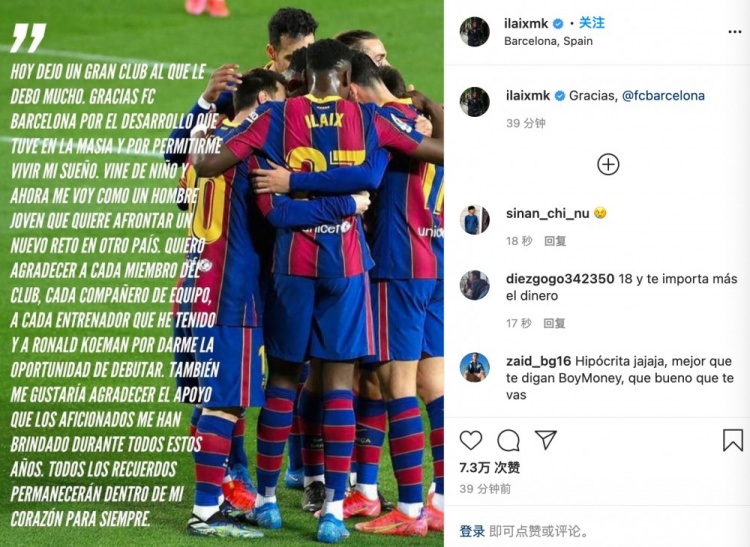Image resolution: width=750 pixels, height=547 pixels.
Task: Click ilaixmk avatar beside the caption
Action: (474, 102)
